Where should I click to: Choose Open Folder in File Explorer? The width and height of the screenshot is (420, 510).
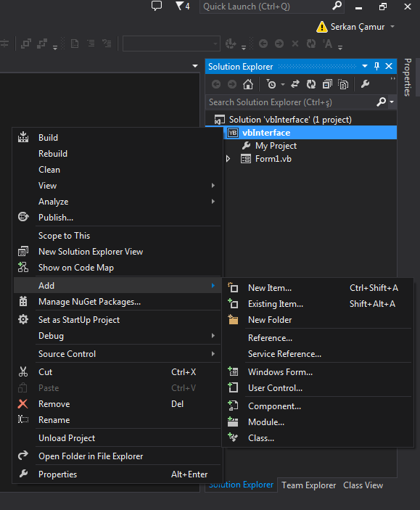point(118,456)
